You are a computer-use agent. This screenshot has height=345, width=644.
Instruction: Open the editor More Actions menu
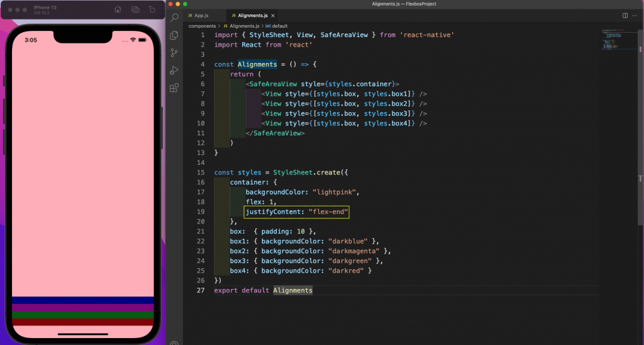[635, 16]
